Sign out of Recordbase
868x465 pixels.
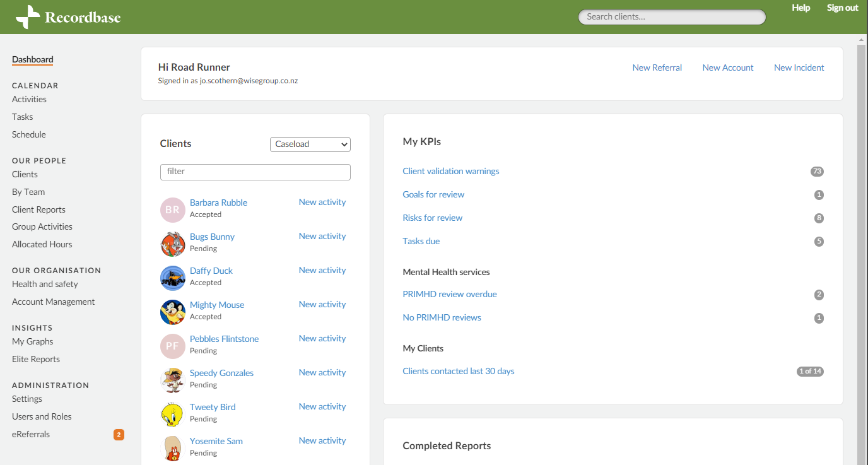[x=842, y=8]
